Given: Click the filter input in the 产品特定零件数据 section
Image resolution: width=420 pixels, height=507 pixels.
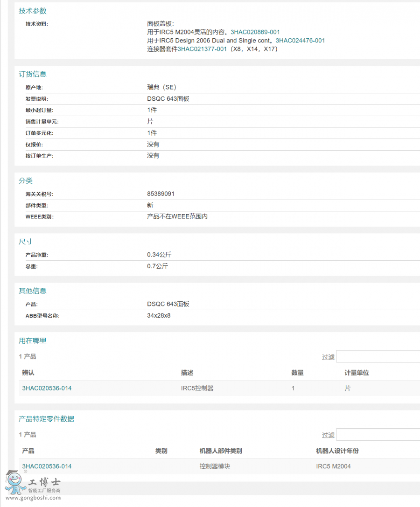Looking at the screenshot, I should coord(378,434).
